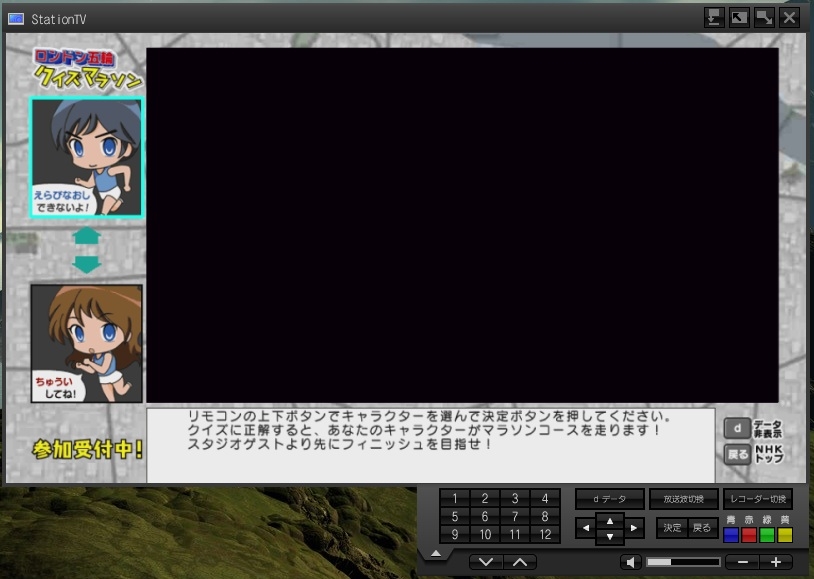Screen dimensions: 814x579
Task: Click the StationTV title bar app icon
Action: click(16, 18)
